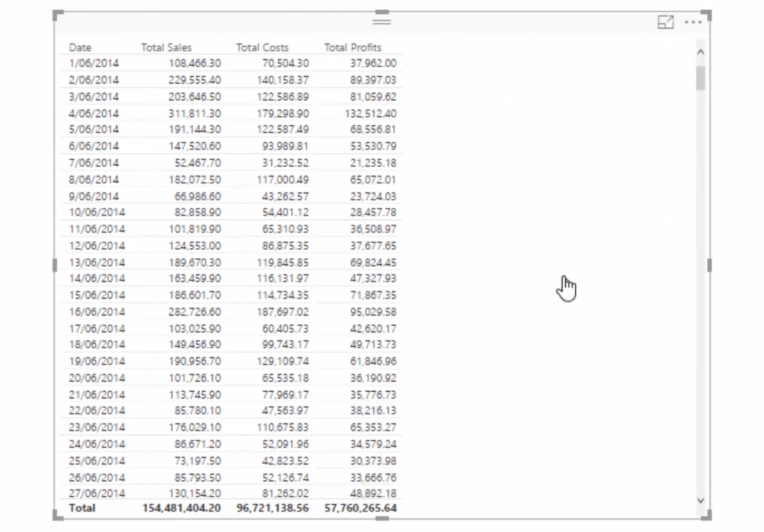Screen dimensions: 764x532
Task: Select the date 9/06/2014
Action: tap(93, 196)
